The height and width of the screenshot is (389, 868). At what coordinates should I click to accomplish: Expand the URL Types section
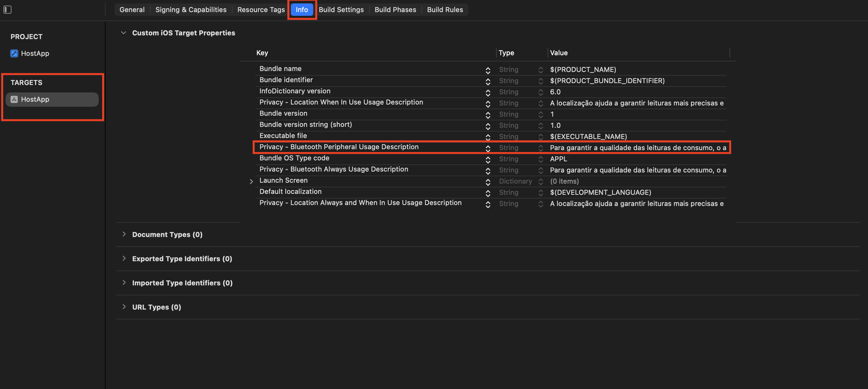124,307
